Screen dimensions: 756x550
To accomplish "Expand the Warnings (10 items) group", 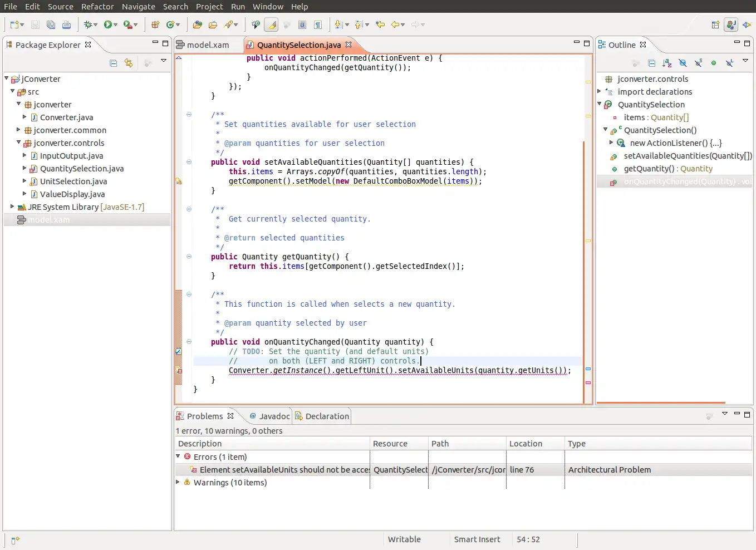I will pyautogui.click(x=178, y=482).
